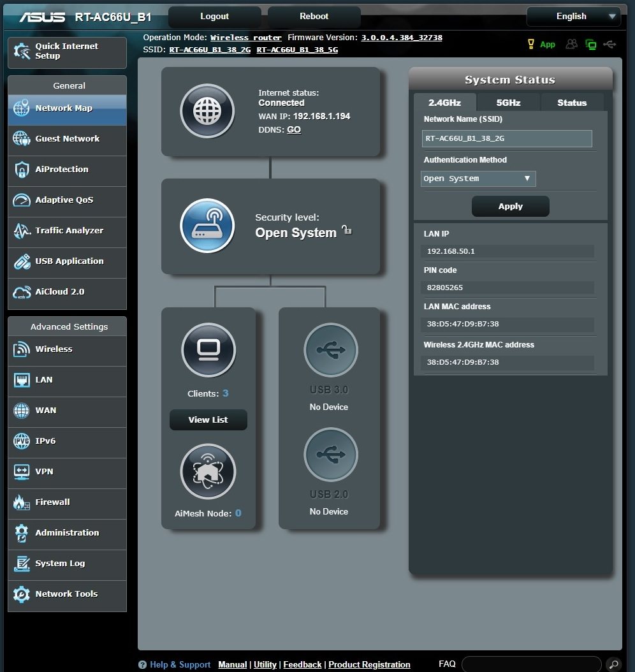The image size is (635, 672).
Task: Go to Firewall advanced settings
Action: [68, 502]
